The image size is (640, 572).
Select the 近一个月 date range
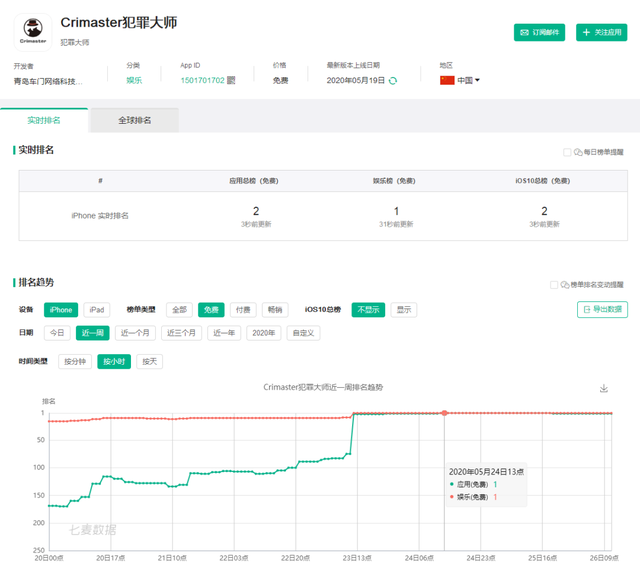(x=135, y=333)
